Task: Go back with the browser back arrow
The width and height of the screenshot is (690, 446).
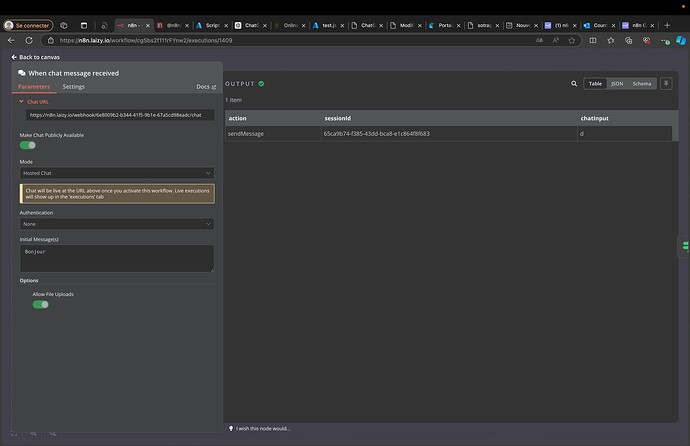Action: [x=11, y=40]
